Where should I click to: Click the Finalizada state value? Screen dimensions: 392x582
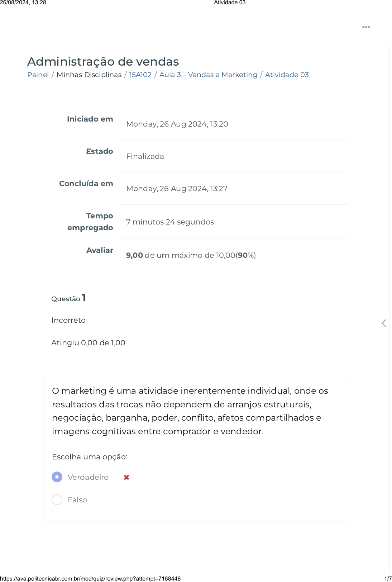click(145, 156)
